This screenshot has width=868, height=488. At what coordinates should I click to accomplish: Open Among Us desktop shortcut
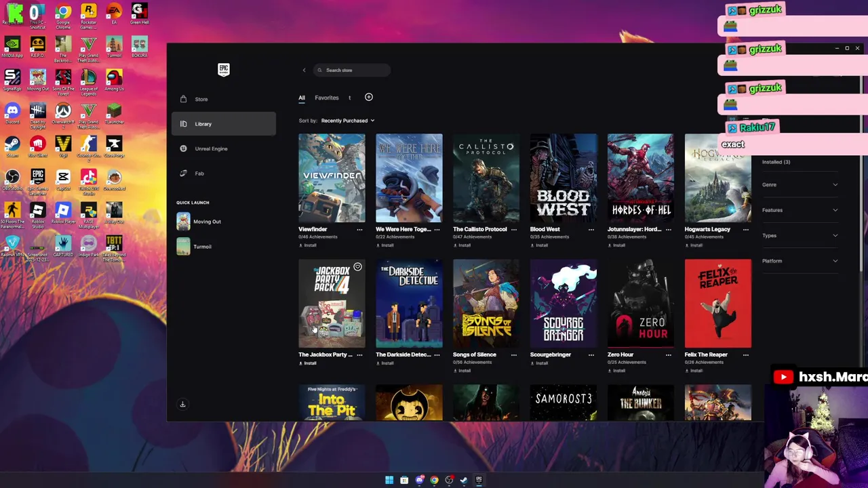pyautogui.click(x=114, y=81)
